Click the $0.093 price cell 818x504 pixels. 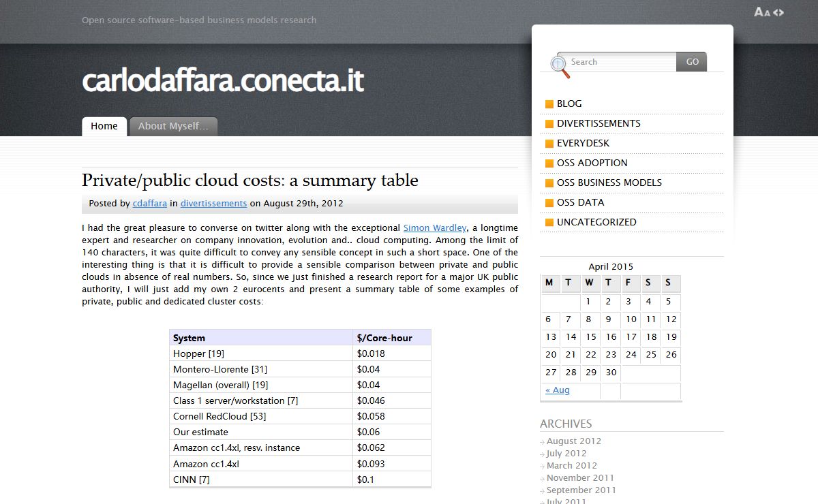392,464
